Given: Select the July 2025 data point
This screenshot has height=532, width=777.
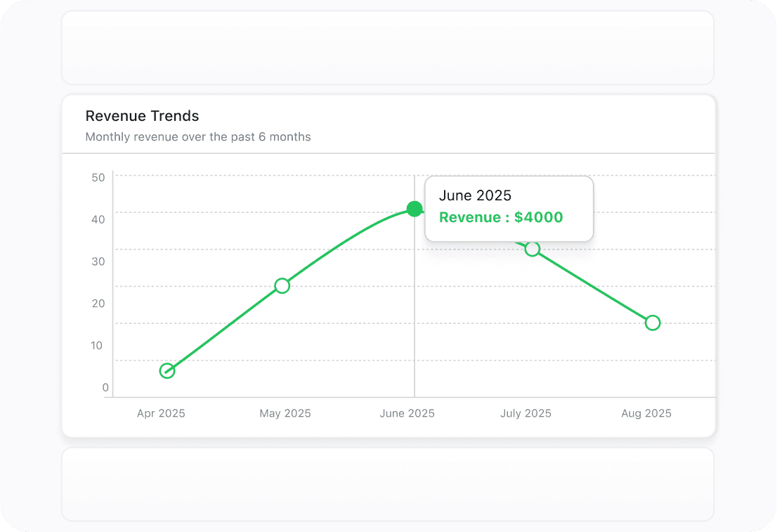Looking at the screenshot, I should click(x=533, y=249).
